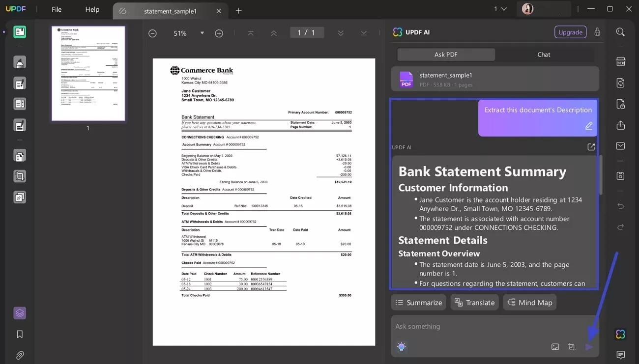Open the Edit PDF tool

(20, 84)
